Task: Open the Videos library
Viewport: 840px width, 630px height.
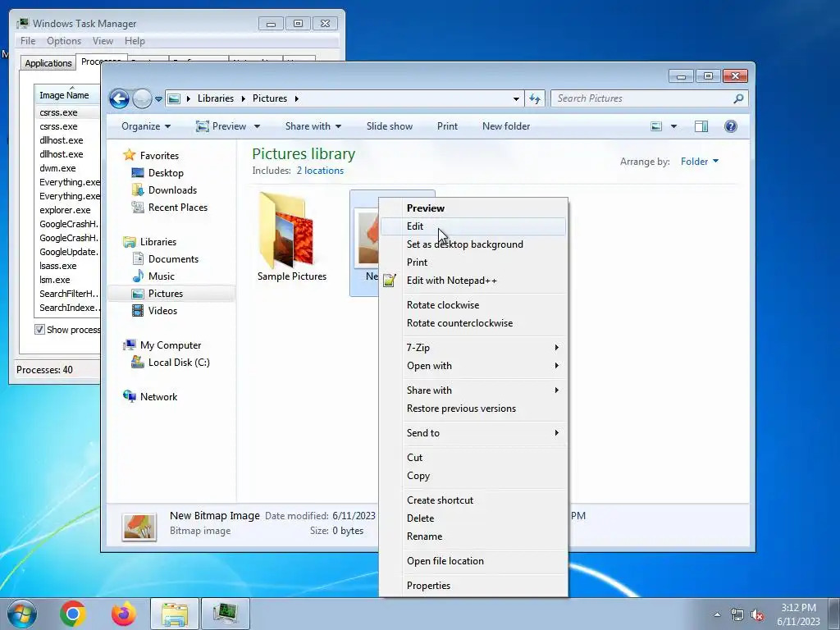Action: coord(162,311)
